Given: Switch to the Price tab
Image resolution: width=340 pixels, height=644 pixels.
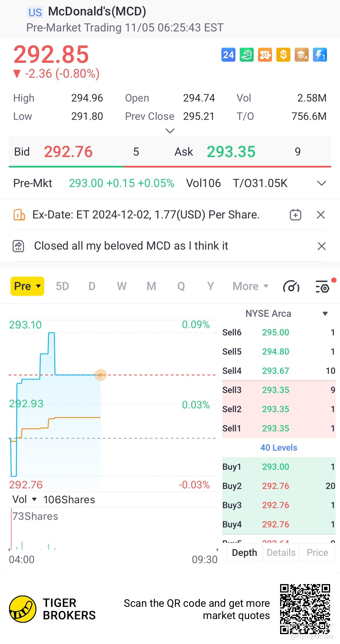Looking at the screenshot, I should [317, 552].
